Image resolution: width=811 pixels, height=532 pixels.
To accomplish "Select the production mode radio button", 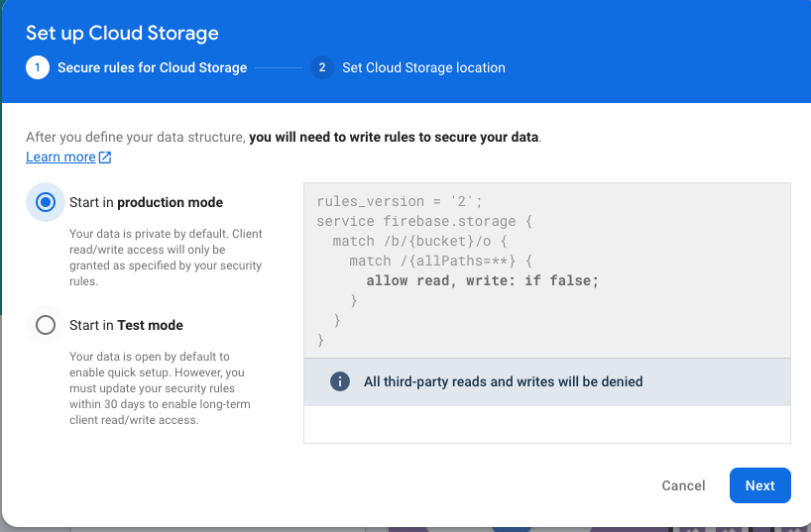I will tap(46, 202).
